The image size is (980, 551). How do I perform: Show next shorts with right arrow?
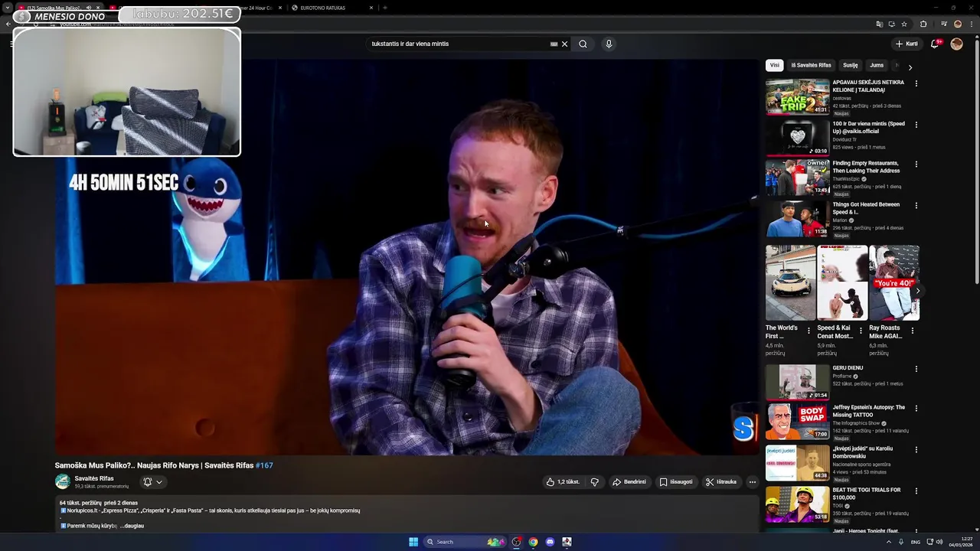click(x=917, y=291)
